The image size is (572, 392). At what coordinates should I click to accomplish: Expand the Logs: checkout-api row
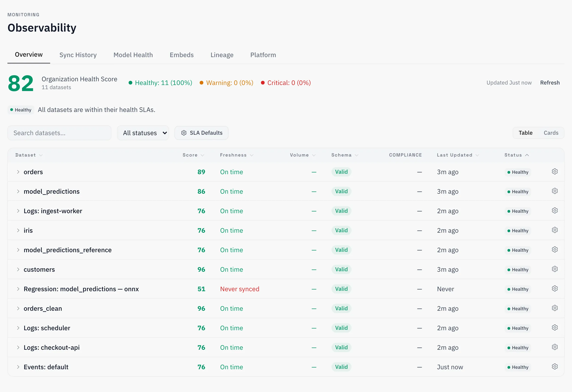pyautogui.click(x=18, y=347)
